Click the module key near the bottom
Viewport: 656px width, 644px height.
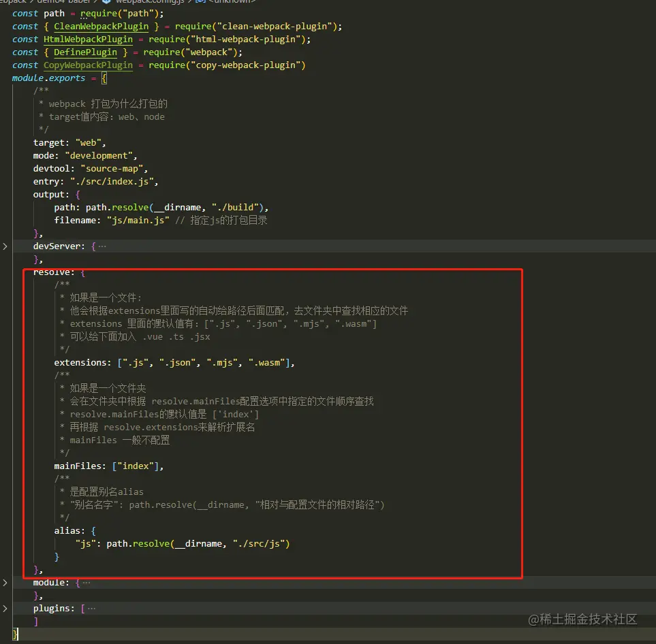coord(48,583)
